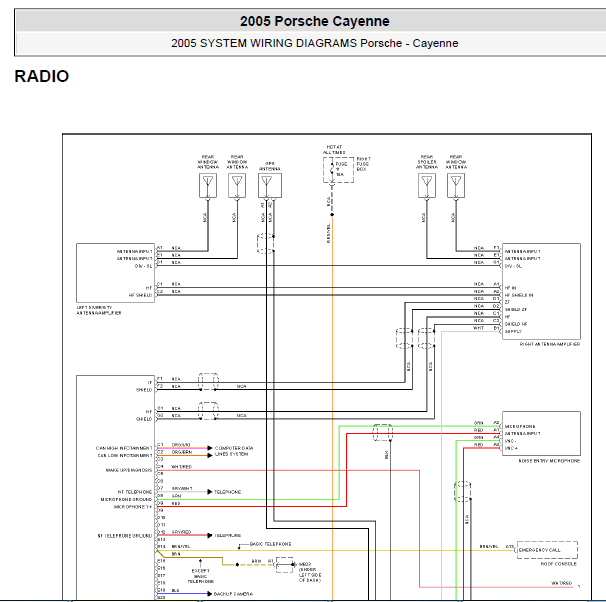Click the "BASIC TELEPHONE" note above the yellow wire
Image resolution: width=606 pixels, height=602 pixels.
click(271, 544)
